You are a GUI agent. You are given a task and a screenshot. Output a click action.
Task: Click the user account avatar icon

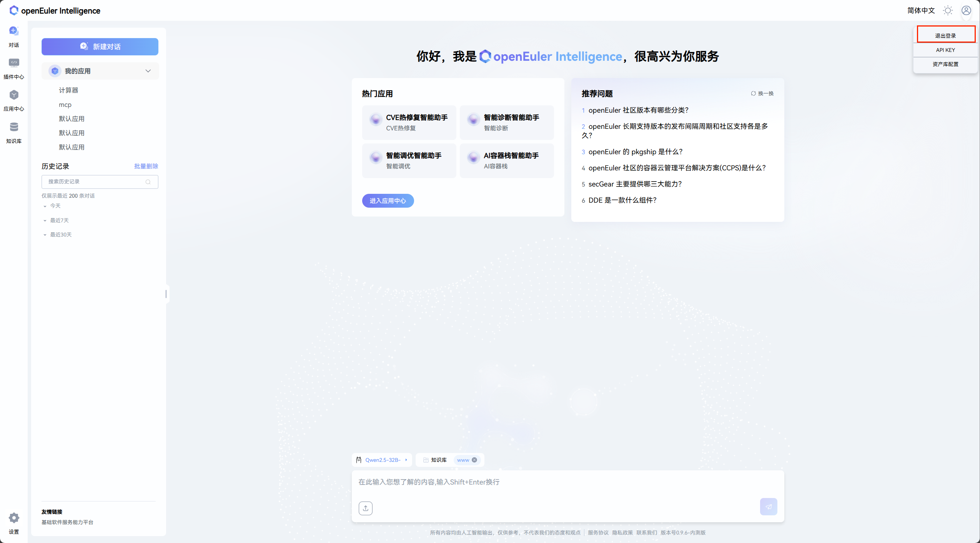point(966,10)
